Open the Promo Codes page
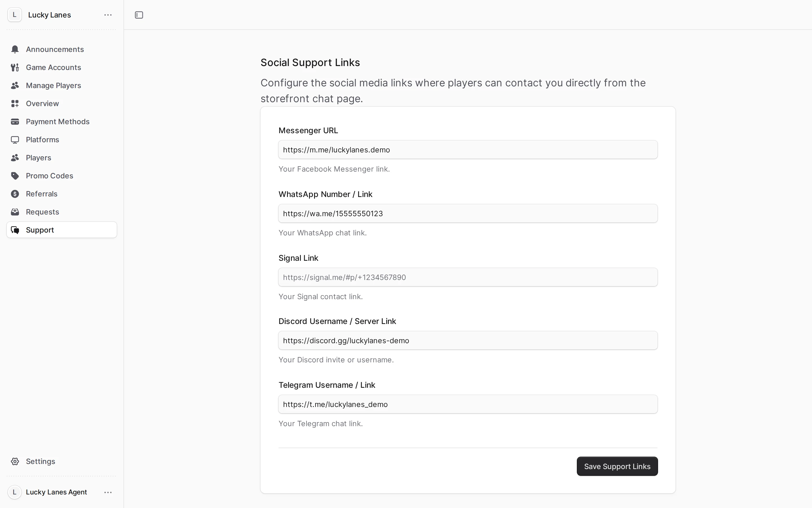 [x=62, y=176]
